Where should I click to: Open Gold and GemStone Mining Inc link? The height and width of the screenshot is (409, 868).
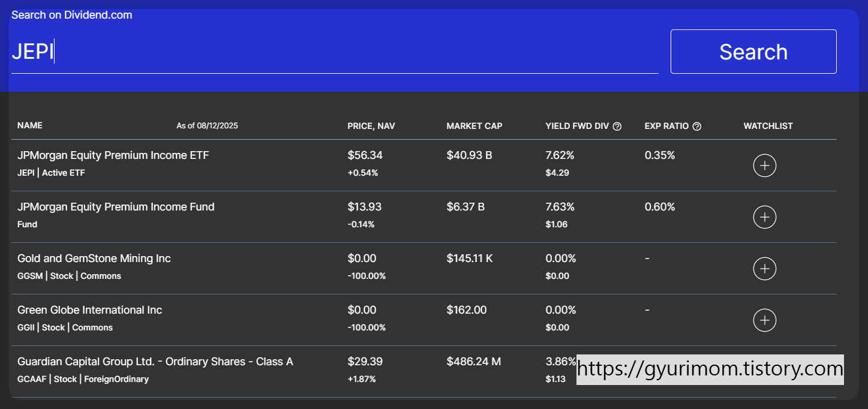pos(94,258)
